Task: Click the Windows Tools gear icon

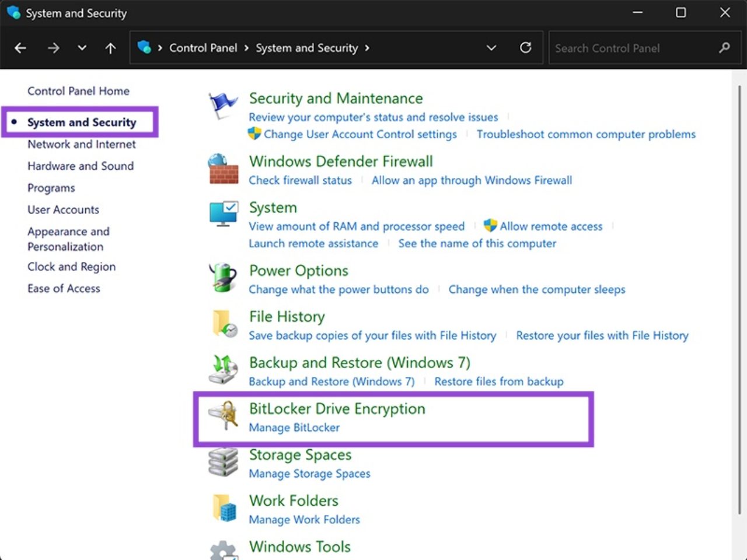Action: coord(223,551)
